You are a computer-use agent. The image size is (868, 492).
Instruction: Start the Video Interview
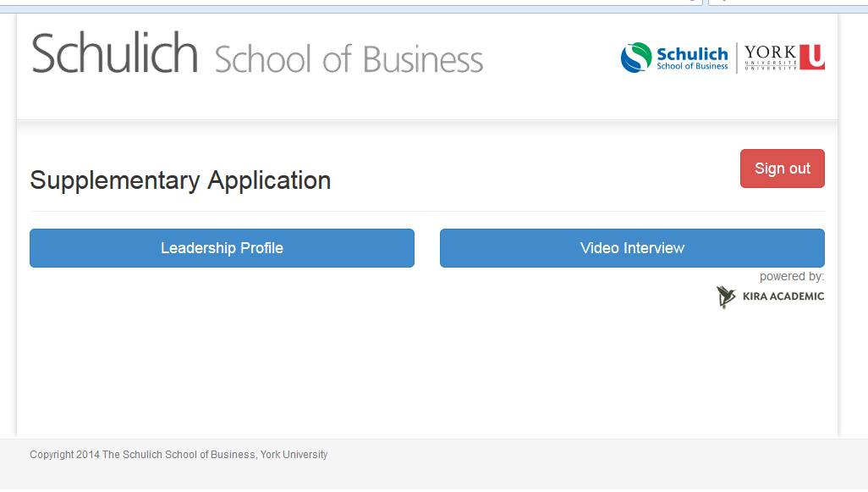click(x=632, y=248)
